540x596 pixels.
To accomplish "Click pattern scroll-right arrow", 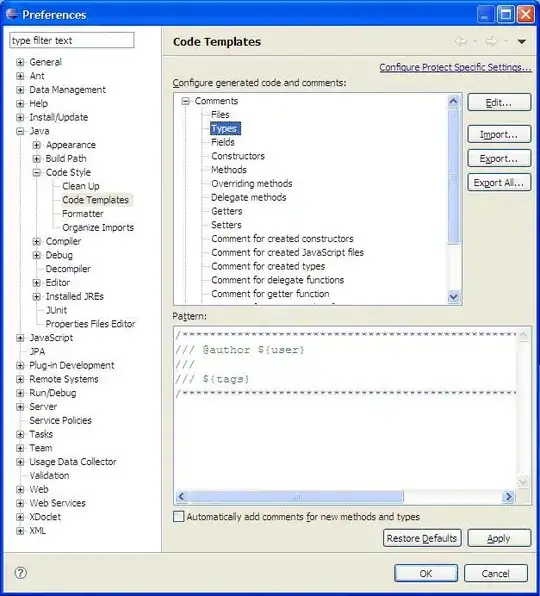I will click(x=508, y=496).
